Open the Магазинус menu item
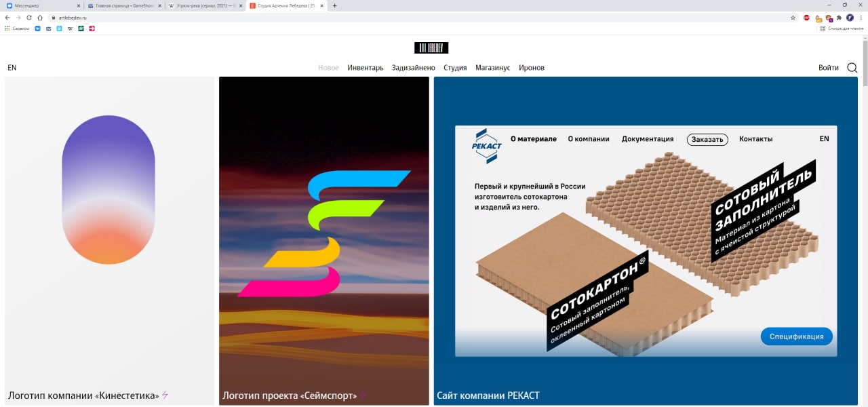Viewport: 868px width, 407px height. coord(493,68)
